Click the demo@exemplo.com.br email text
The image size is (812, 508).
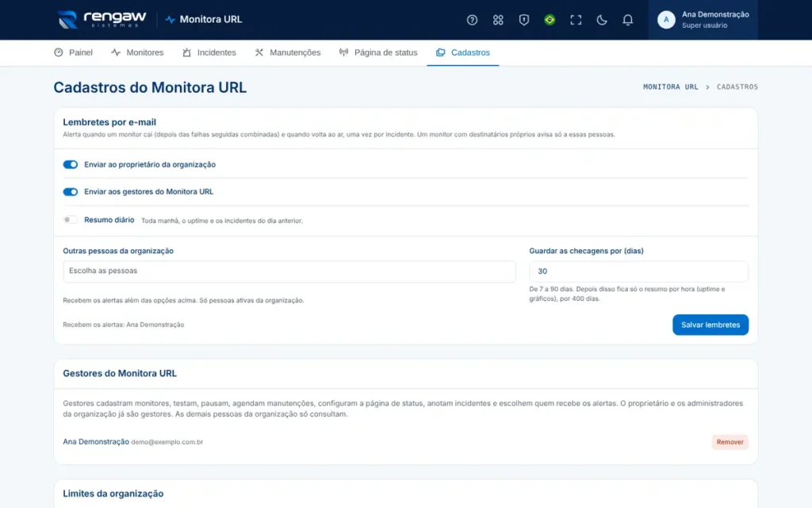click(x=167, y=442)
